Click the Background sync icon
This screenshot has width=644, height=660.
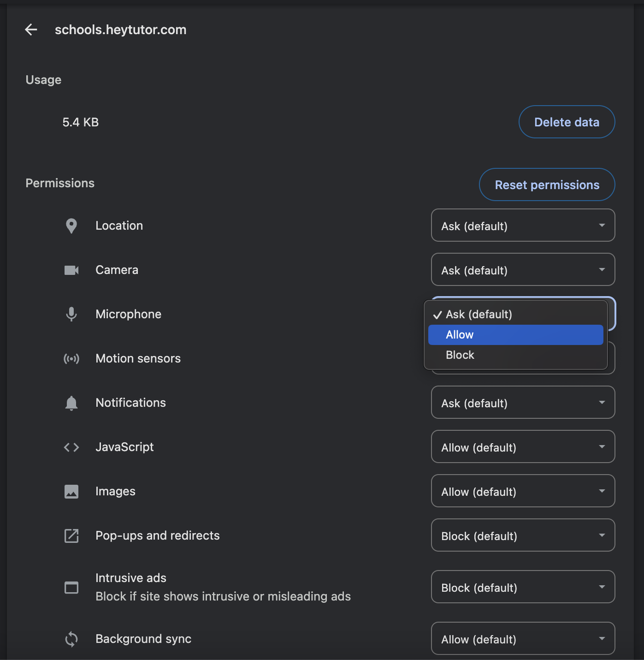pyautogui.click(x=71, y=639)
